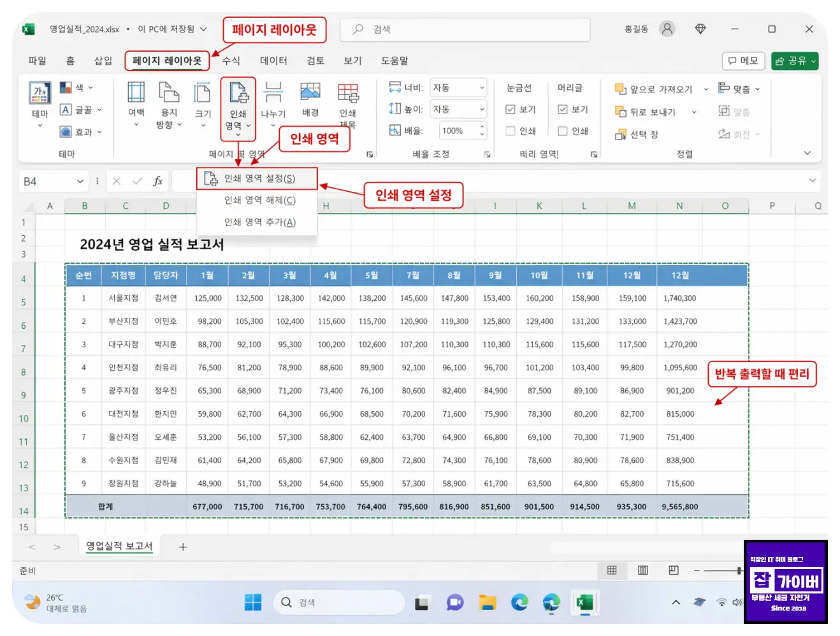Screen dimensions: 840x636
Task: Switch to the 보기 (View) tab
Action: click(x=353, y=61)
